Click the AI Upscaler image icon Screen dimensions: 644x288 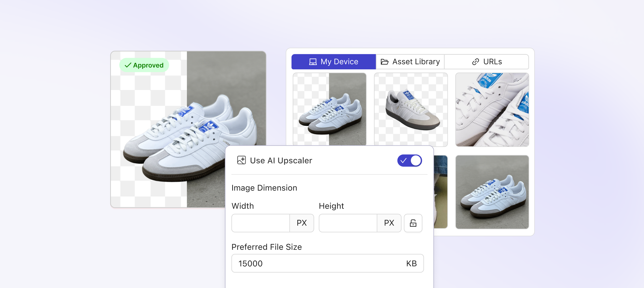click(x=241, y=160)
